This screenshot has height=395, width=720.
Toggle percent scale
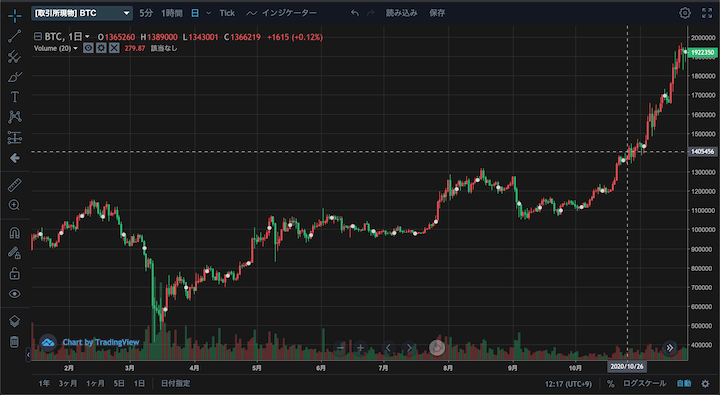611,384
